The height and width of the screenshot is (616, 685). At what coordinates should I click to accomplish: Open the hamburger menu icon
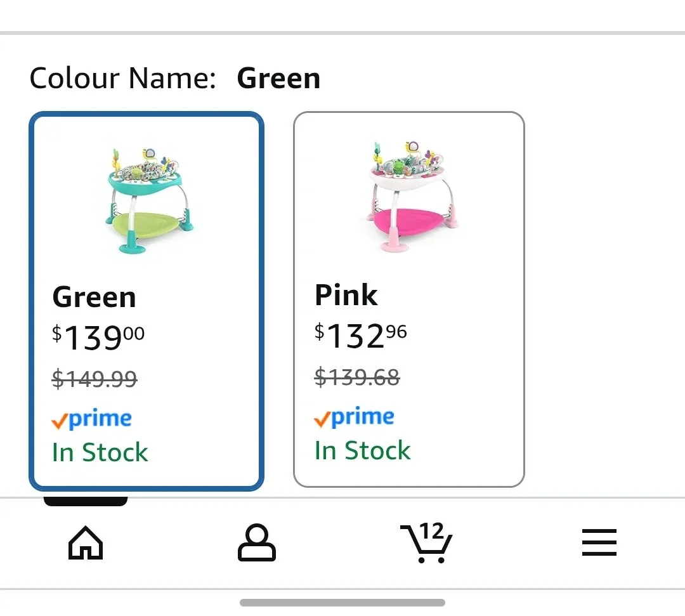(x=599, y=543)
